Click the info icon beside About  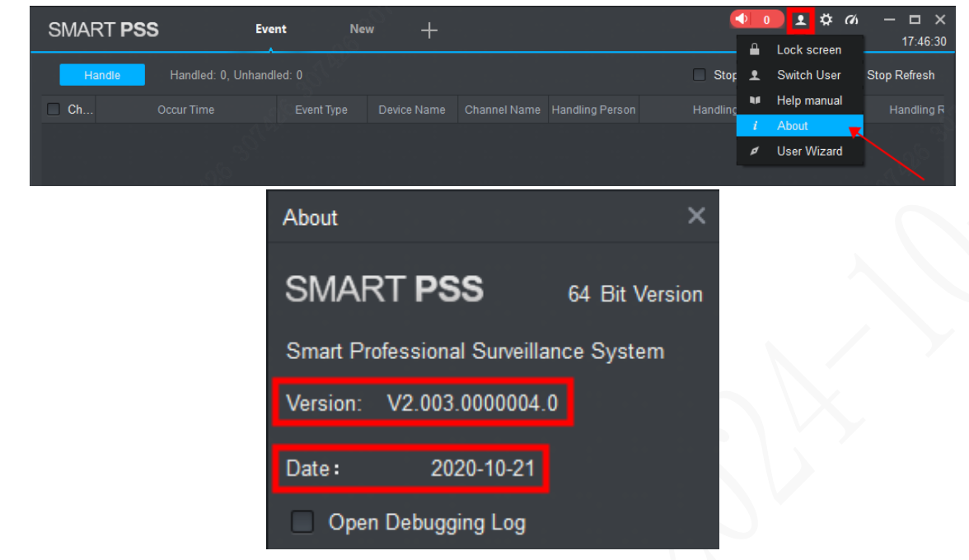[x=754, y=125]
